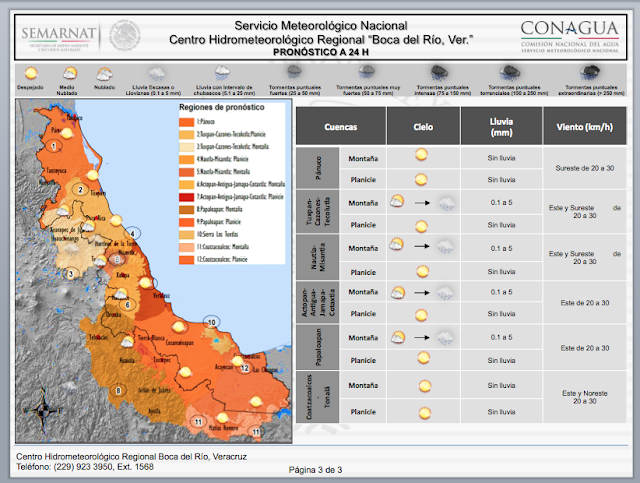Click Tormentas puntuales intensas icon
This screenshot has width=640, height=483.
pyautogui.click(x=439, y=73)
